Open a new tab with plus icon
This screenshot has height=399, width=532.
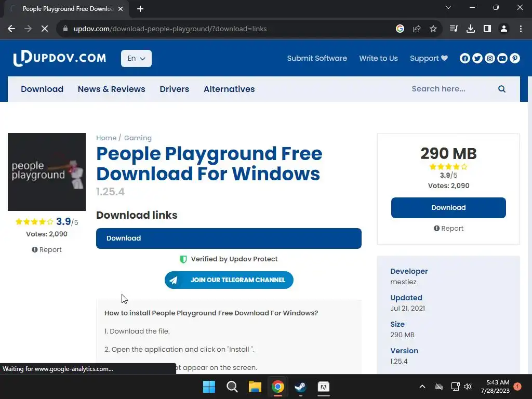(140, 9)
